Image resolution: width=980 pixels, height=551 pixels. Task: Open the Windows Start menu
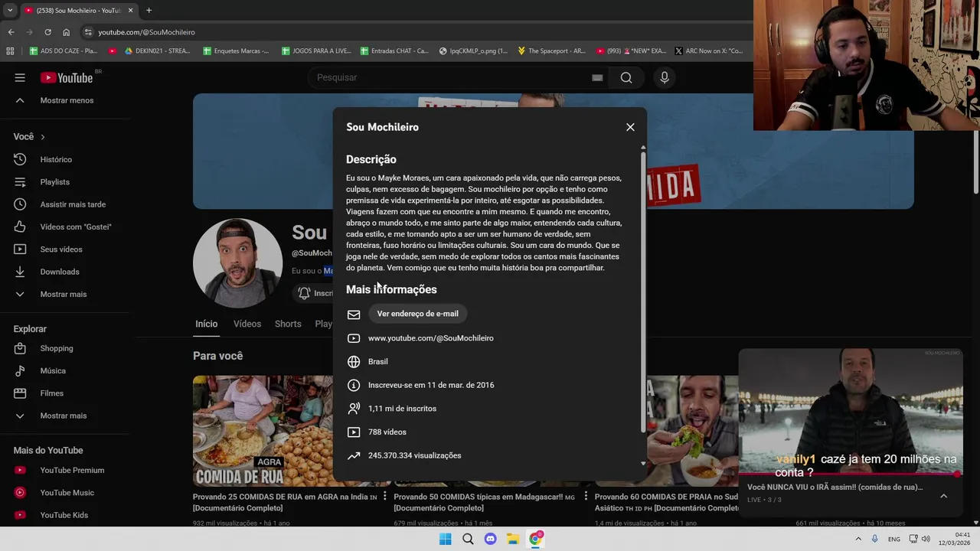(445, 539)
